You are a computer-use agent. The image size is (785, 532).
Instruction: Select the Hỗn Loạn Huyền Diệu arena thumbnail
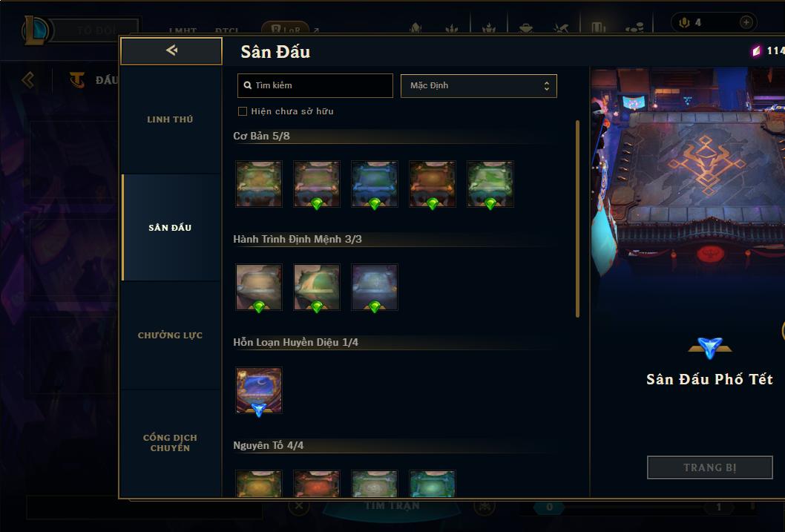coord(259,390)
